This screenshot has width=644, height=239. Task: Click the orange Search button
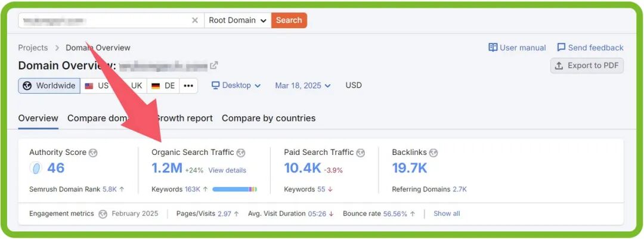click(289, 20)
